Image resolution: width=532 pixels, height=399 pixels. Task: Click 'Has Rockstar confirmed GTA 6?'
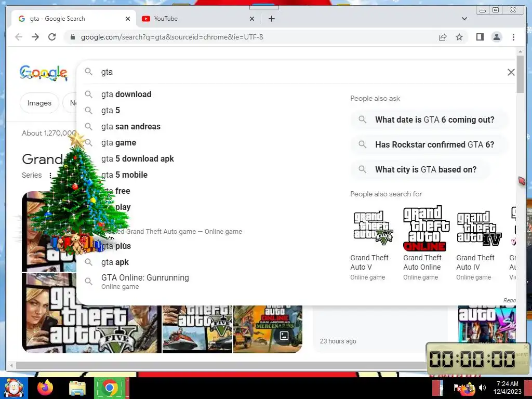(x=429, y=144)
